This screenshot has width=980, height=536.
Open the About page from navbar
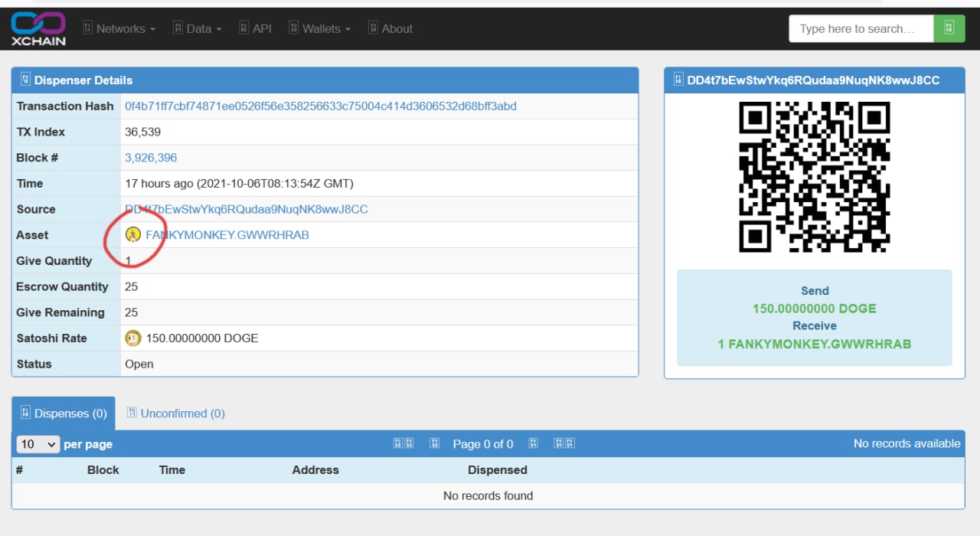(390, 28)
